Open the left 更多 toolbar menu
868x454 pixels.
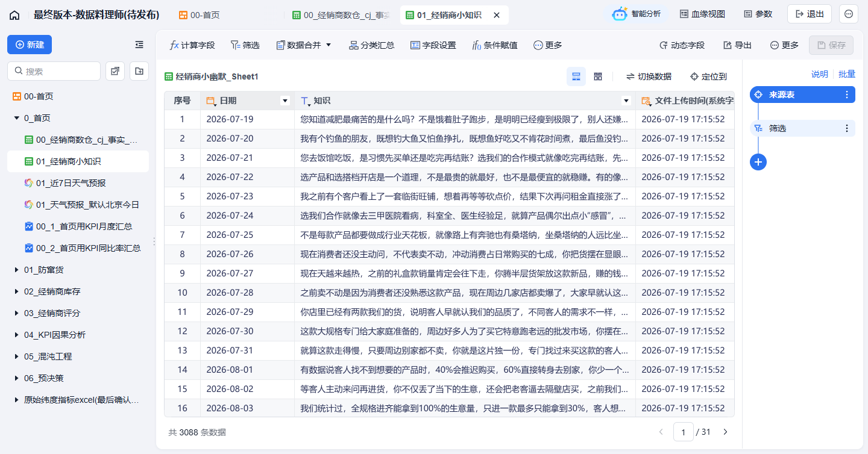(x=548, y=45)
